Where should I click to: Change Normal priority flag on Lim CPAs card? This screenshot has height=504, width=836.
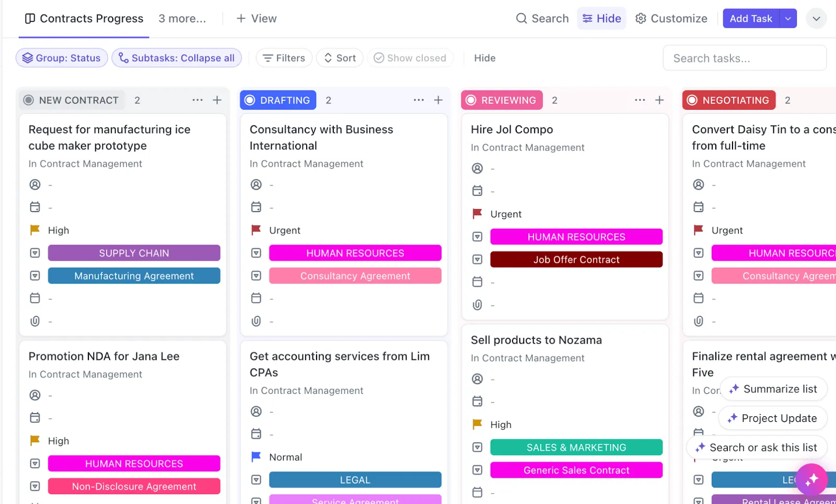256,457
